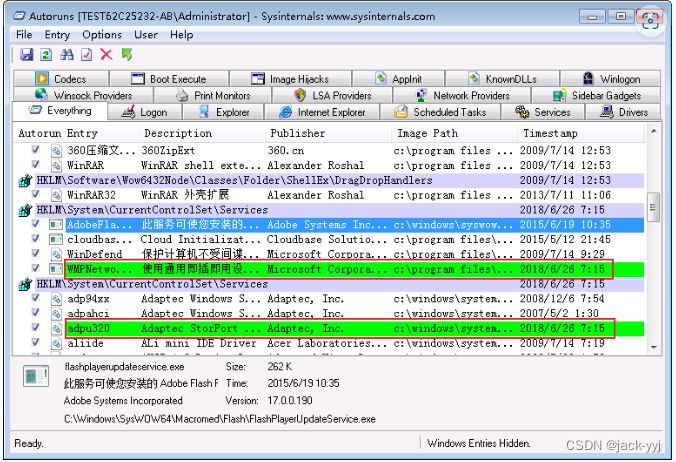The image size is (676, 462).
Task: Switch to the Image Hijacks tab
Action: (x=291, y=79)
